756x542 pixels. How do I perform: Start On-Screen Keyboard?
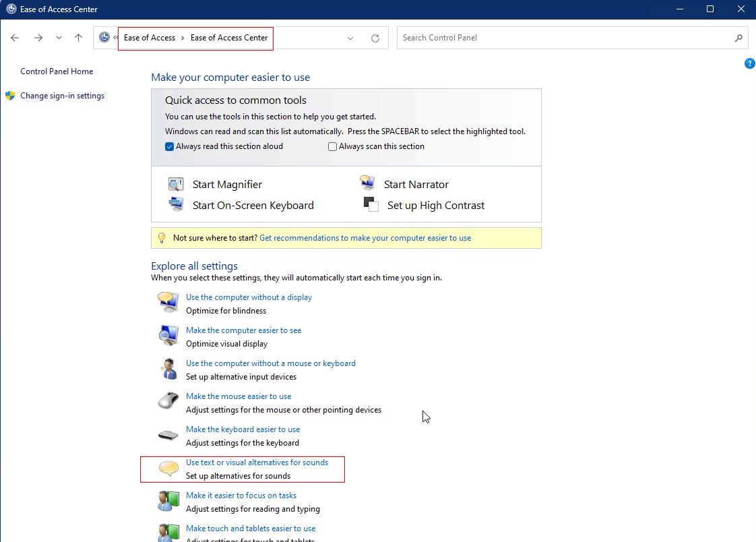coord(253,206)
